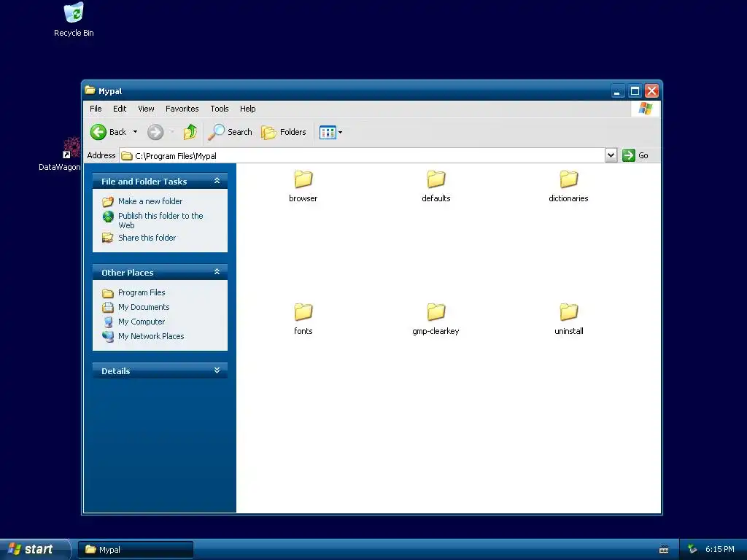This screenshot has width=747, height=560.
Task: Click the My Documents sidebar icon
Action: tap(108, 308)
